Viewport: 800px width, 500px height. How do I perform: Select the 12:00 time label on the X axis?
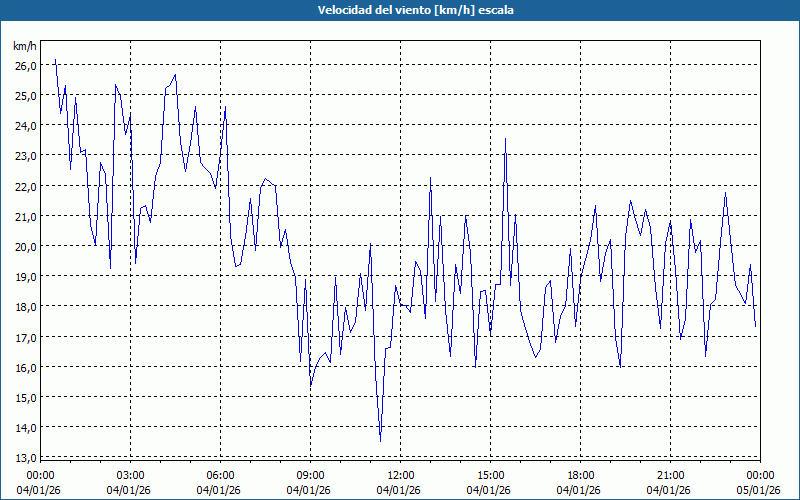[x=400, y=475]
